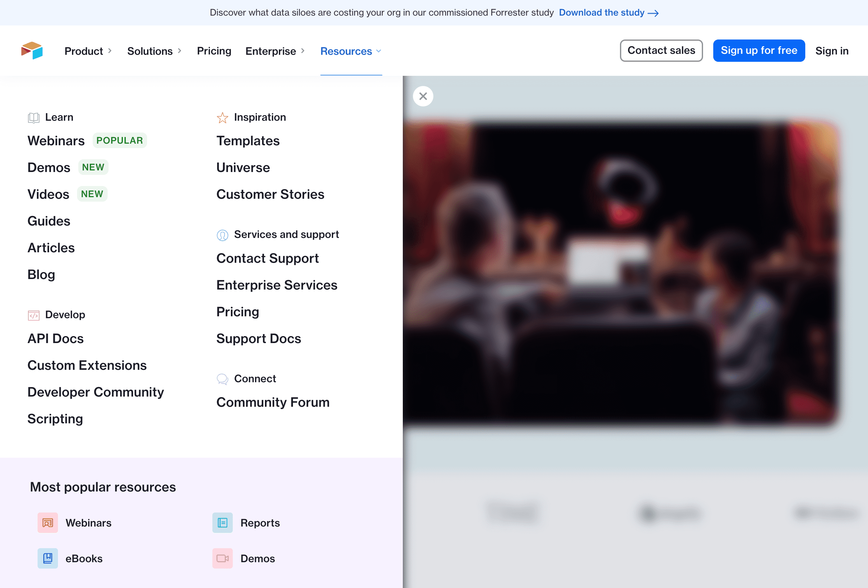
Task: Click the Contact sales button
Action: (661, 50)
